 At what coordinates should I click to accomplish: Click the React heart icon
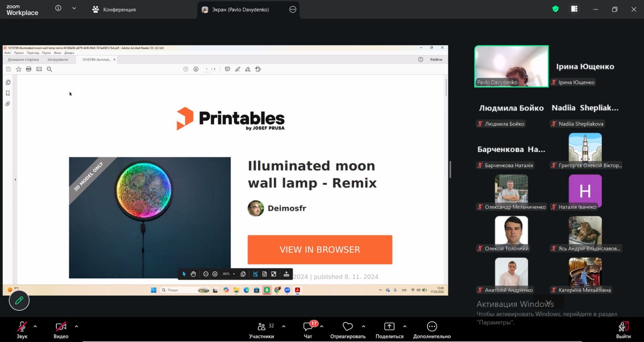click(x=348, y=326)
